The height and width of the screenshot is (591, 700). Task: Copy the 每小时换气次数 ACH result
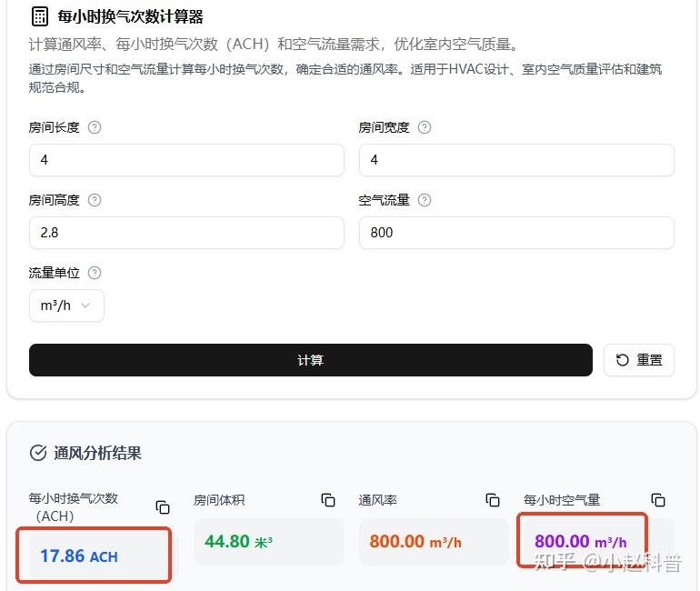[x=163, y=507]
